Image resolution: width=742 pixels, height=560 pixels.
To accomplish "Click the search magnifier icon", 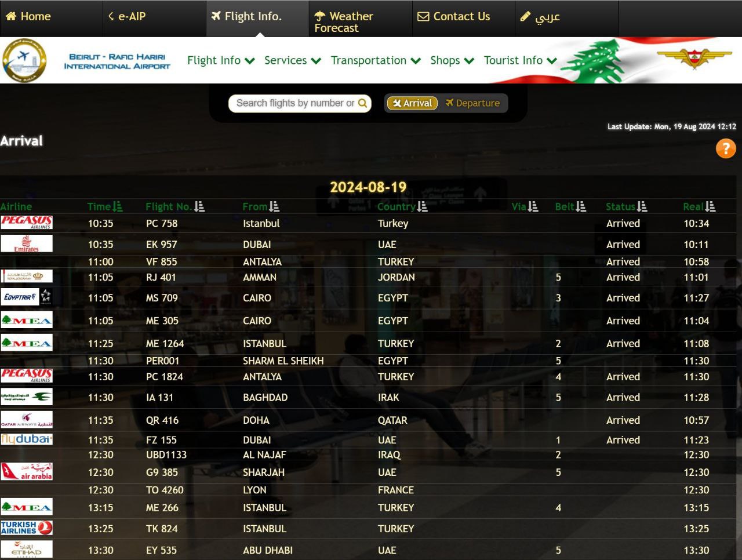I will click(x=362, y=103).
